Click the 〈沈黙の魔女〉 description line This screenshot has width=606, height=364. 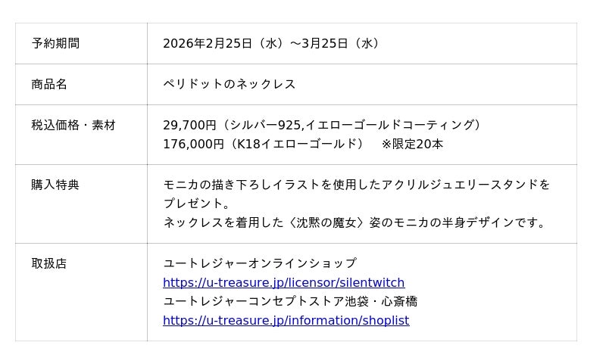(x=355, y=222)
